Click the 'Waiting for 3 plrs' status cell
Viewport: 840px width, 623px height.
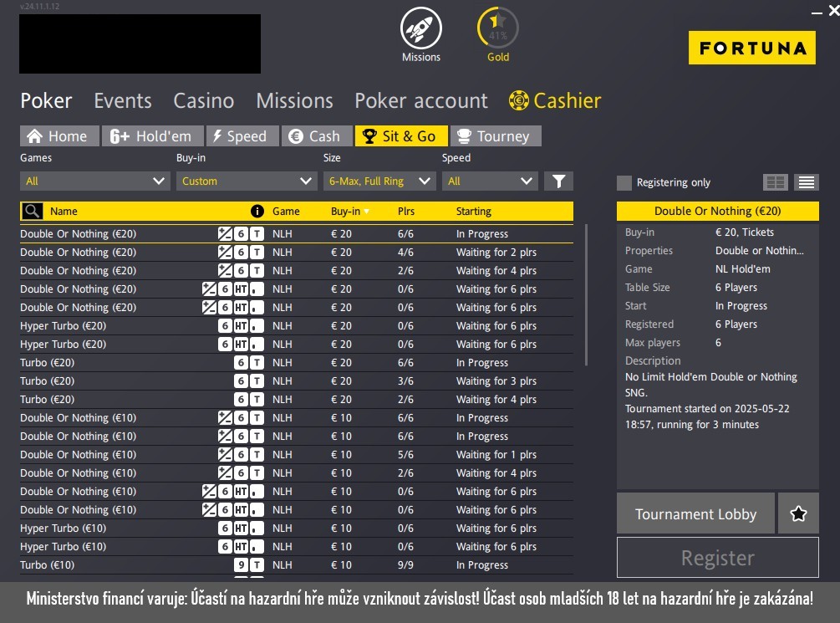point(496,381)
